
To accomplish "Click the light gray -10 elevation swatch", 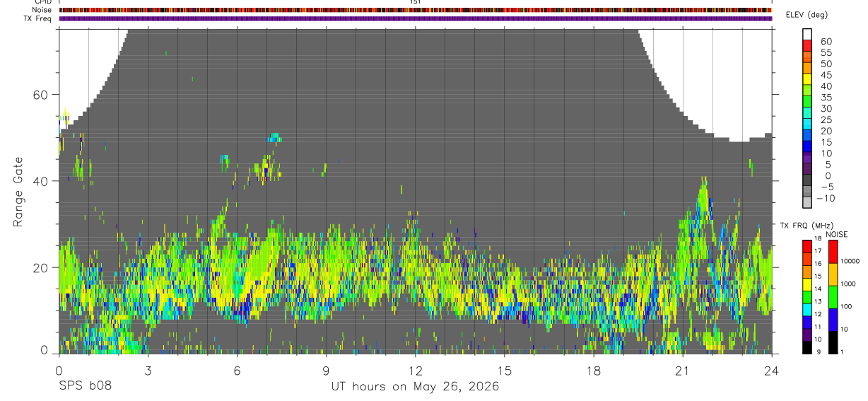I will 807,202.
